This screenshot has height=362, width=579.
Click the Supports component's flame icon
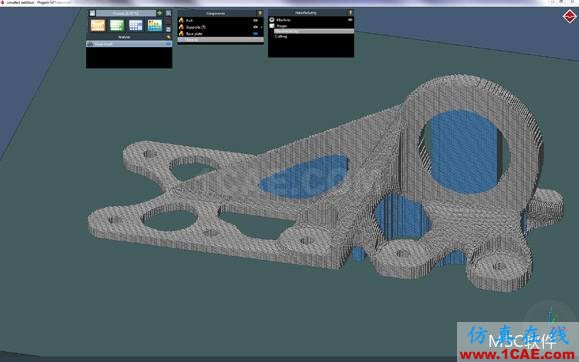point(181,27)
